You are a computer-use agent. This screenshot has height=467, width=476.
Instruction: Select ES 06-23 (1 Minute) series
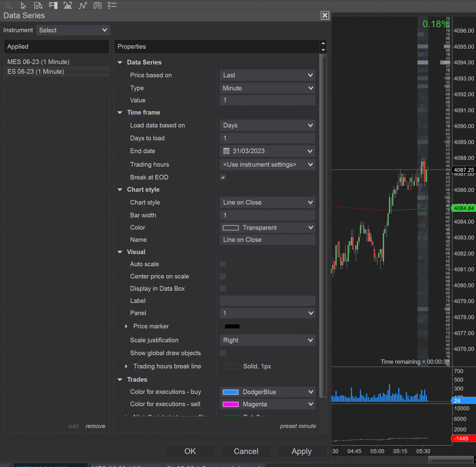tap(56, 72)
